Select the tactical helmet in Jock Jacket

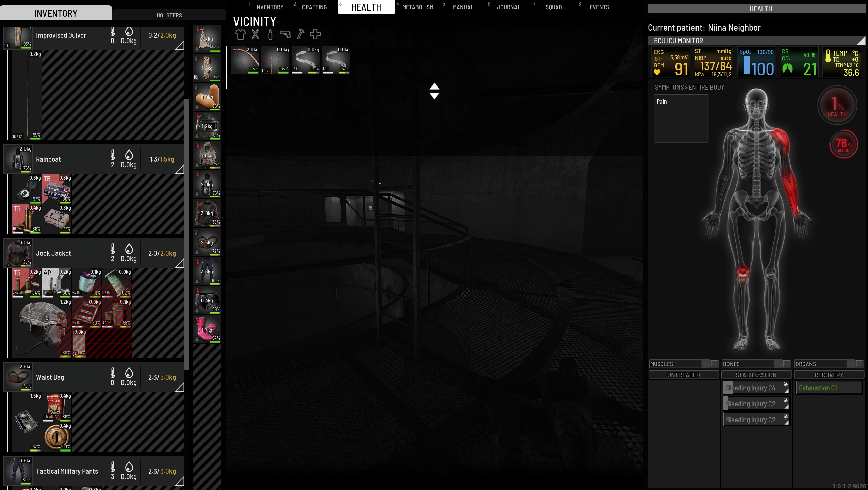(x=42, y=328)
